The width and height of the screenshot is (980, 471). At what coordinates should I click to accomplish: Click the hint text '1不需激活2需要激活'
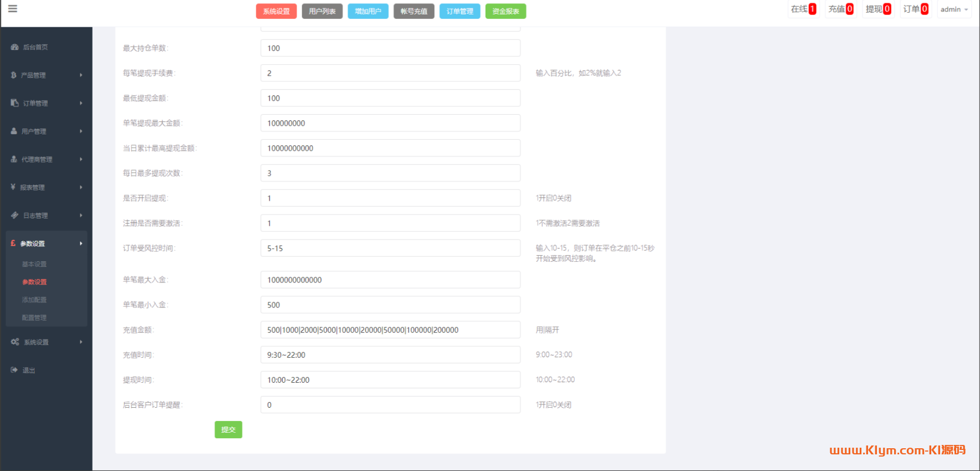(x=568, y=223)
